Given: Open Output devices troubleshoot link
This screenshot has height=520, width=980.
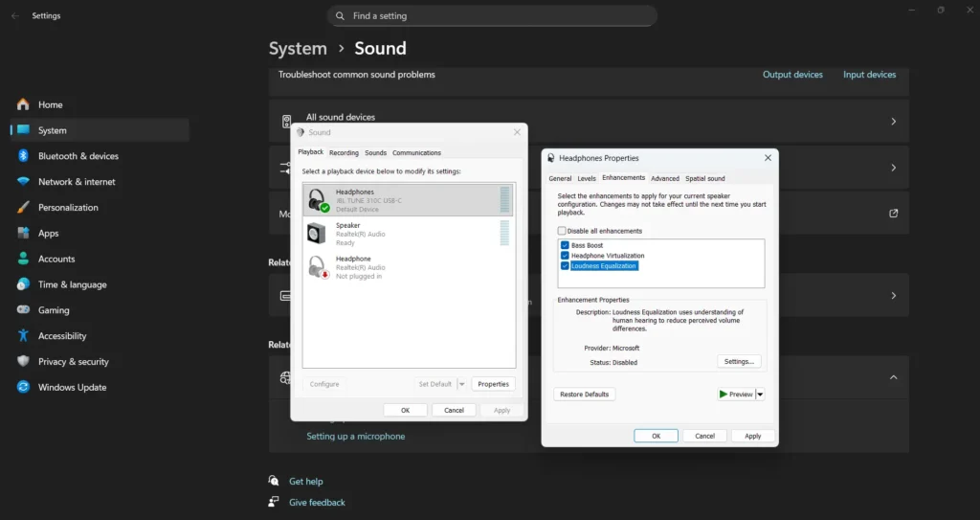Looking at the screenshot, I should [792, 75].
